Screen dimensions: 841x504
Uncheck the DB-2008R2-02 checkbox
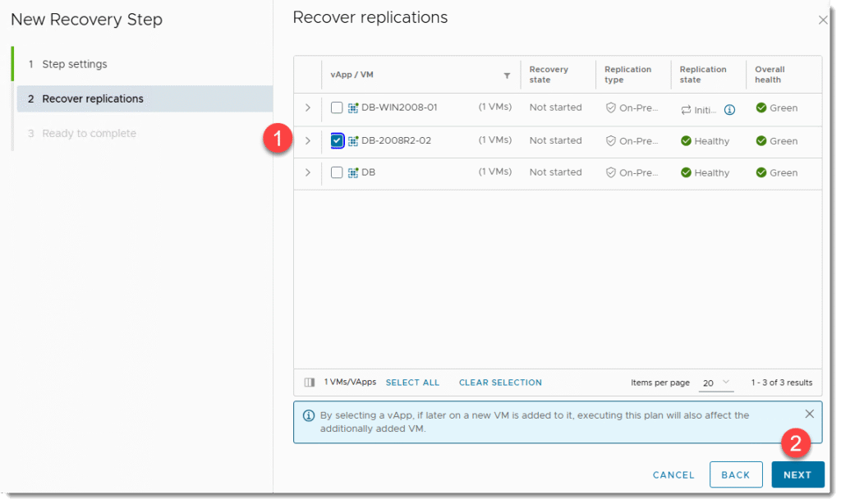point(337,140)
